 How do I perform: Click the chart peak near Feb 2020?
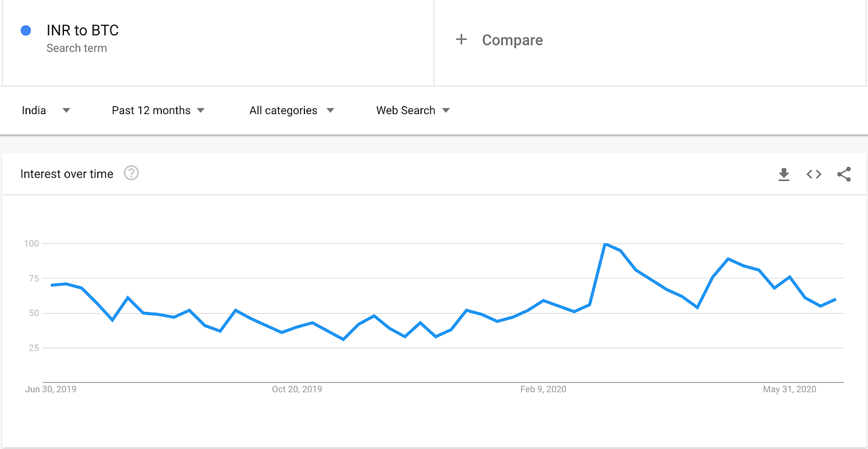606,244
